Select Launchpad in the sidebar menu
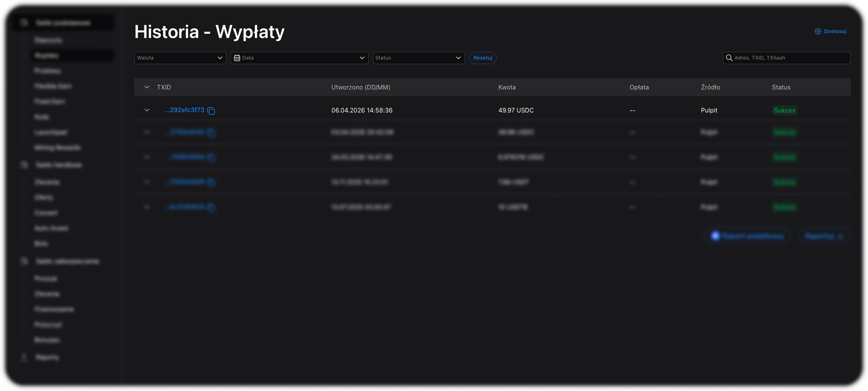 click(51, 132)
